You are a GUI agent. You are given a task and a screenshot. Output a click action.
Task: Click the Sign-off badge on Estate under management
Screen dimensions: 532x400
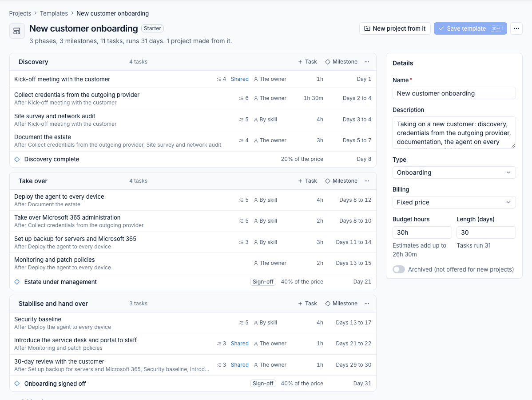click(263, 282)
